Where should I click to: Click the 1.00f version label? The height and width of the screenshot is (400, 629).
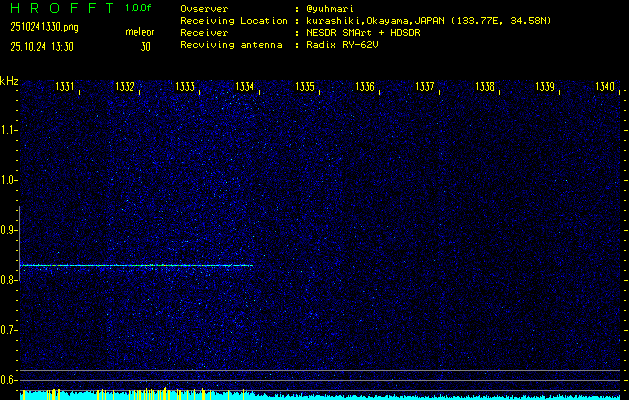tap(139, 8)
